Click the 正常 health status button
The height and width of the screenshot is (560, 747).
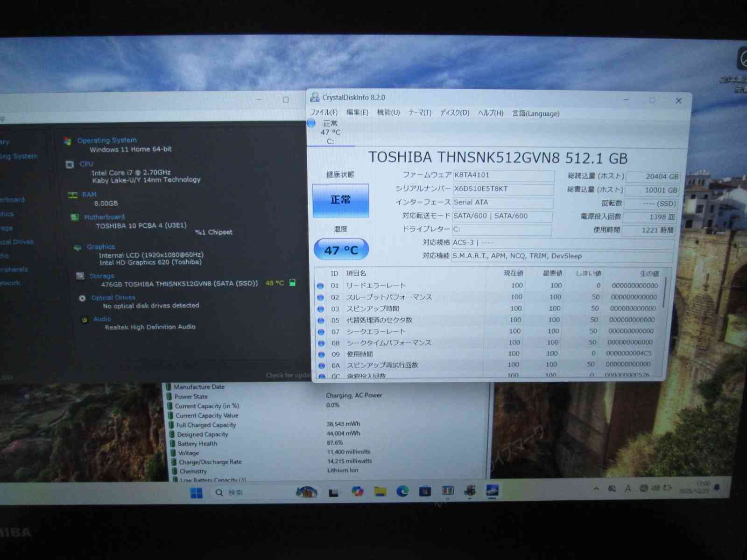[340, 200]
